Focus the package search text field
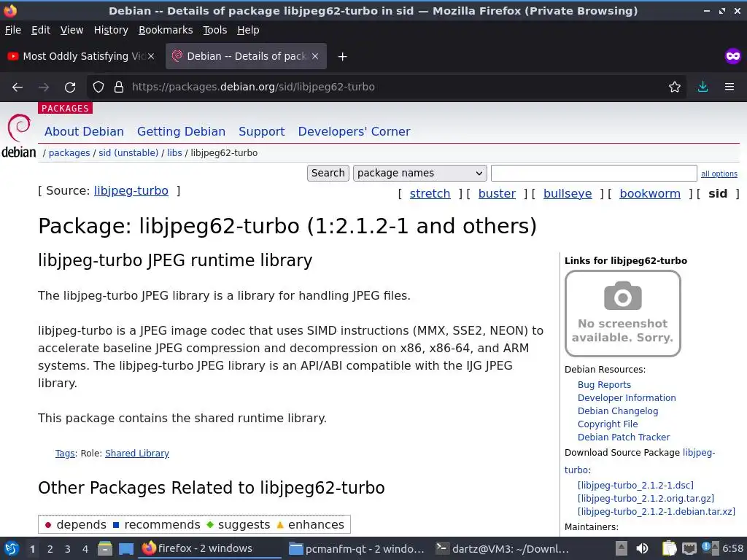The height and width of the screenshot is (560, 747). pos(594,173)
